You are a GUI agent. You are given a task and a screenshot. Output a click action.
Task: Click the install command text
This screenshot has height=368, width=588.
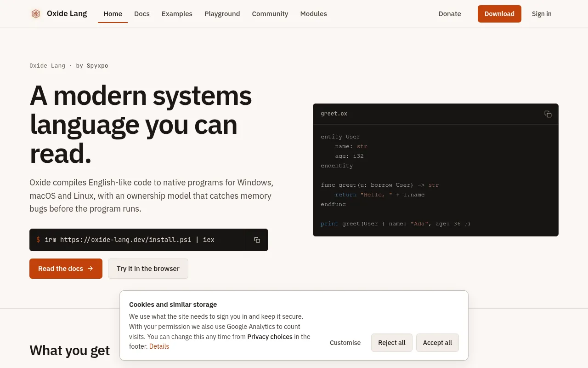[x=130, y=240]
